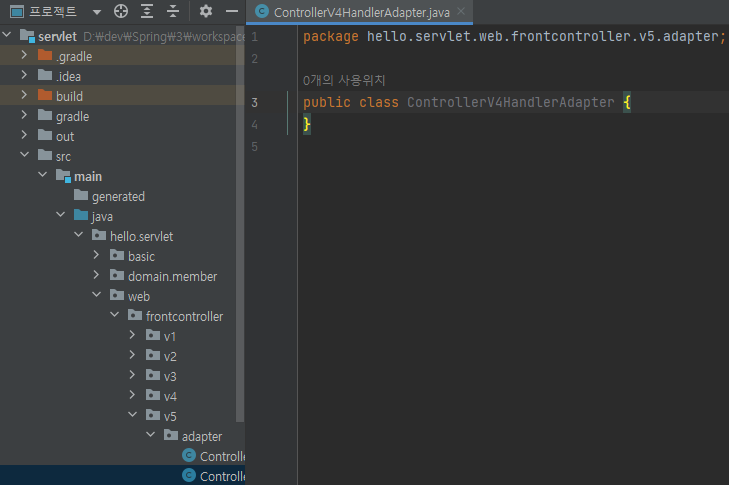Collapse the main folder
729x485 pixels.
[x=42, y=175]
